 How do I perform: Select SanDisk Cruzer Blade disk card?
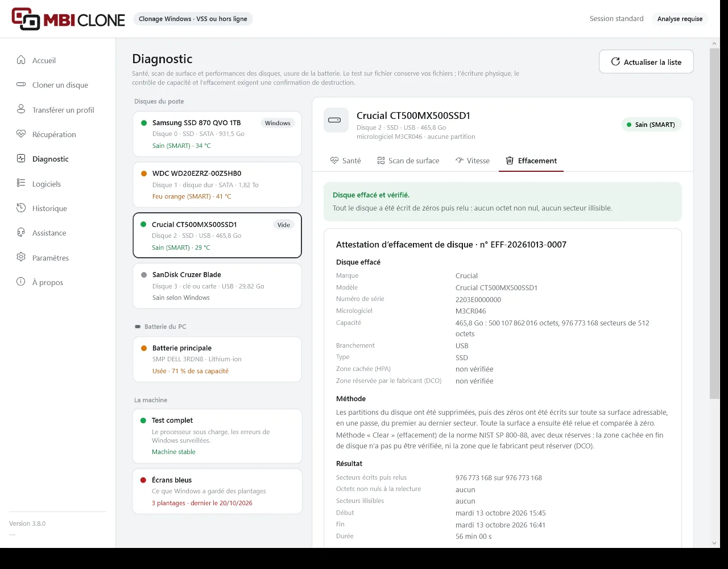217,286
